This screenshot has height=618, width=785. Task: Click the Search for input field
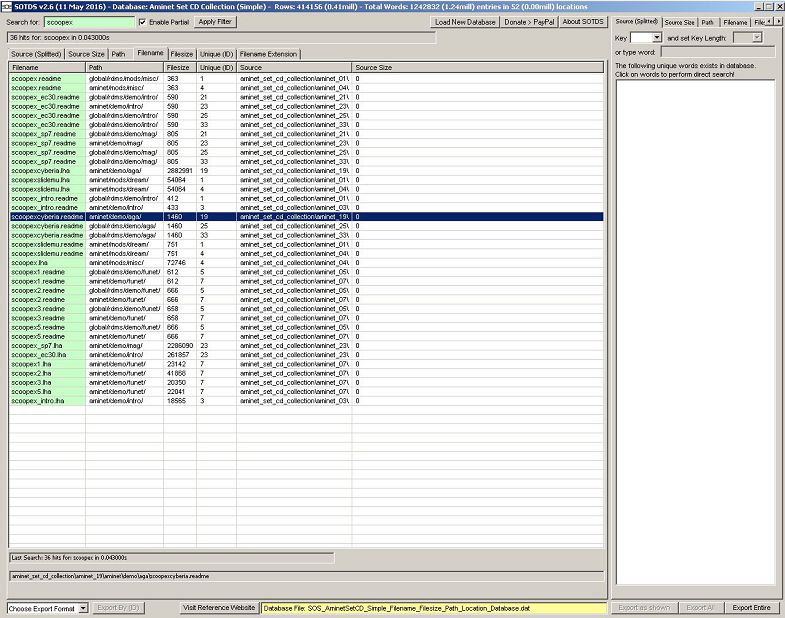[88, 21]
